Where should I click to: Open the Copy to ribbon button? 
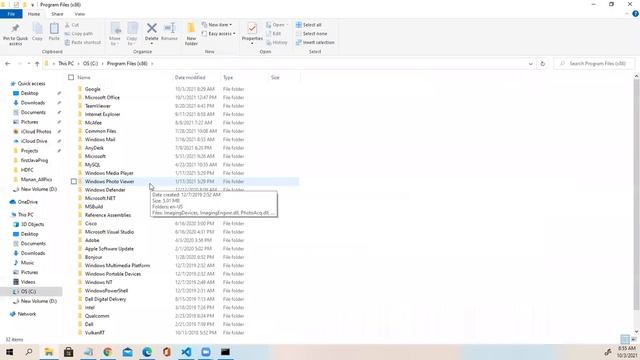[x=132, y=34]
